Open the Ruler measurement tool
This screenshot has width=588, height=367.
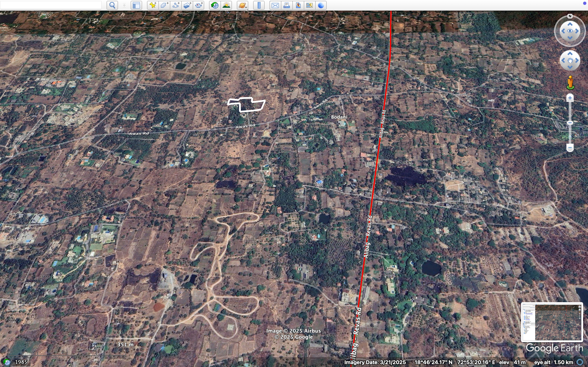tap(259, 5)
